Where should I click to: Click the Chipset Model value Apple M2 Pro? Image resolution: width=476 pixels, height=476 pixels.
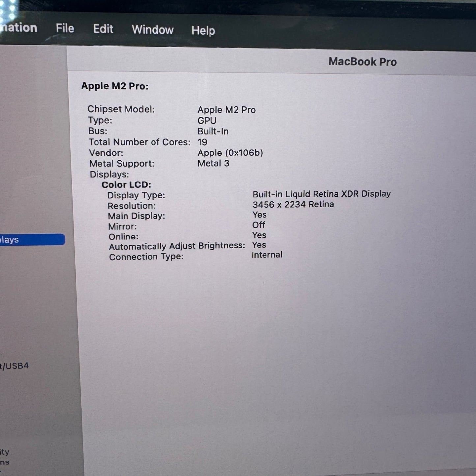(x=226, y=110)
